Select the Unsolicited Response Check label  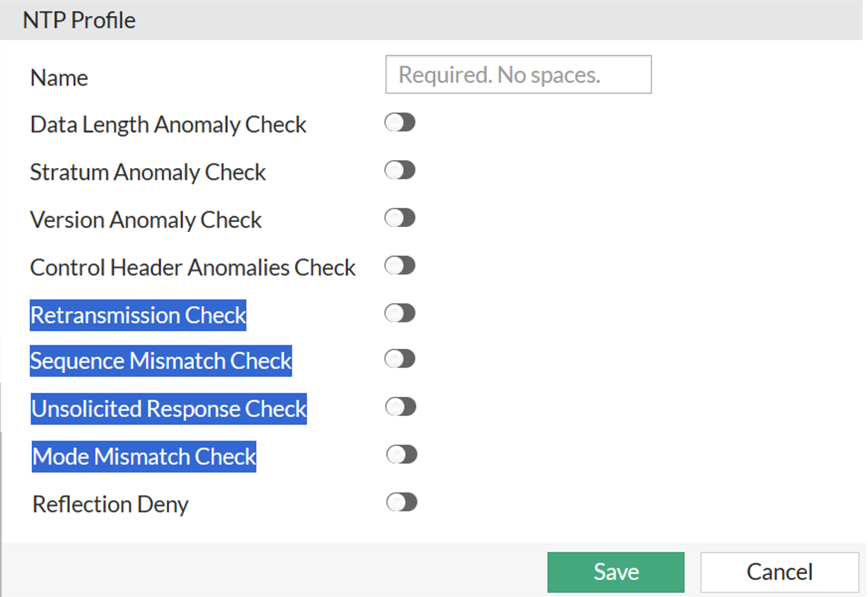[x=169, y=409]
